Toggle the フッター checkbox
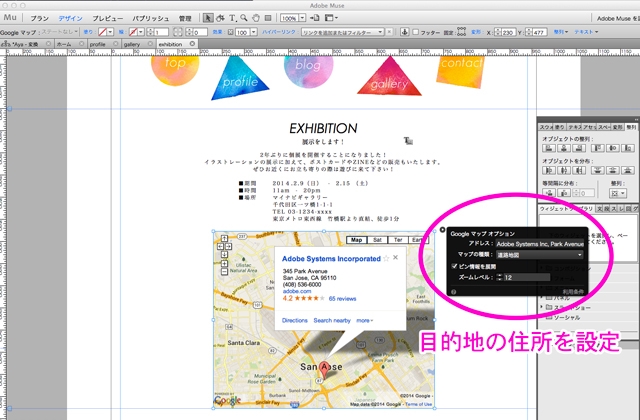The height and width of the screenshot is (420, 640). pos(416,32)
